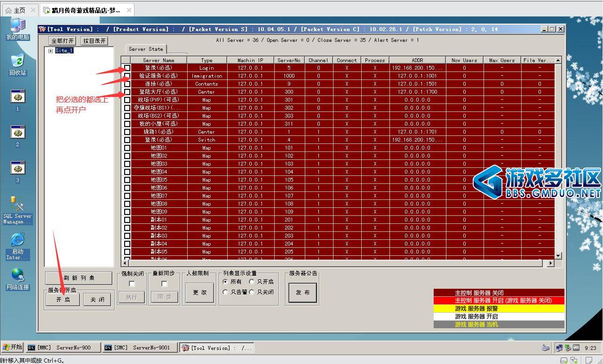This screenshot has width=603, height=364.
Task: Sort by the Machin IP column header
Action: point(250,60)
